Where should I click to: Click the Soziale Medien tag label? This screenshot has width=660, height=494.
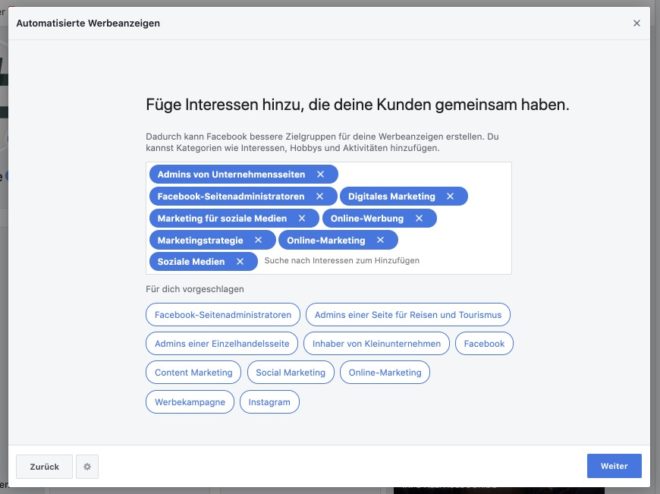191,262
